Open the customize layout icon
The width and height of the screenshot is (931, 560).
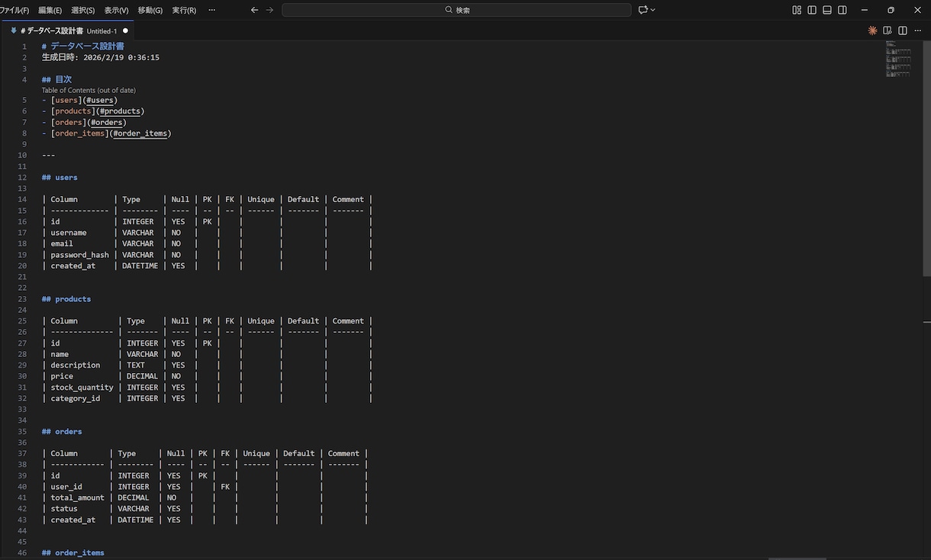797,10
